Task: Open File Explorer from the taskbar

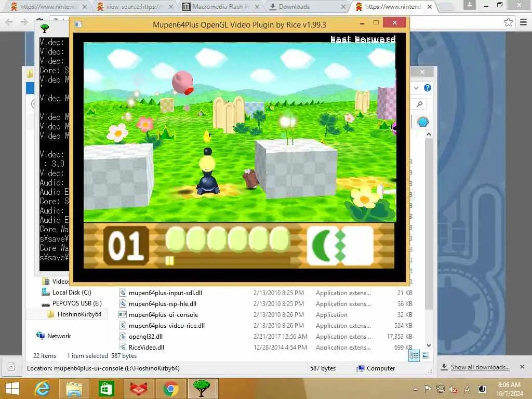Action: pos(74,389)
